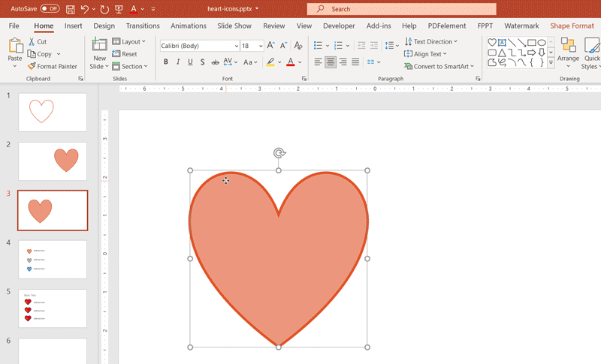Apply italic formatting to text
601x364 pixels.
pyautogui.click(x=178, y=62)
